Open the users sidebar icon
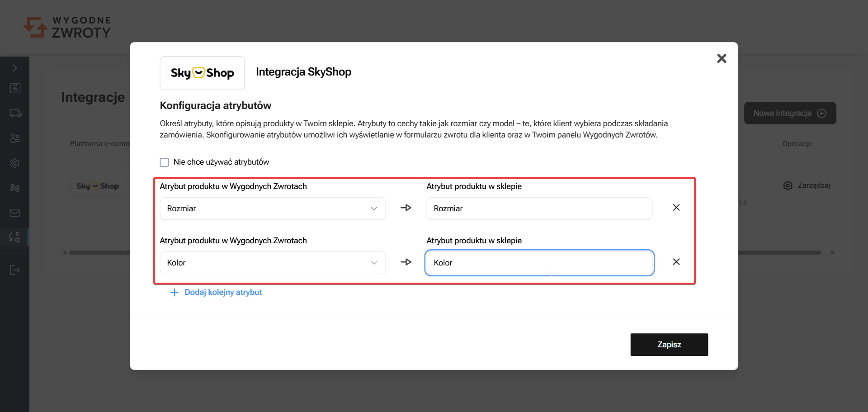868x412 pixels. point(15,138)
